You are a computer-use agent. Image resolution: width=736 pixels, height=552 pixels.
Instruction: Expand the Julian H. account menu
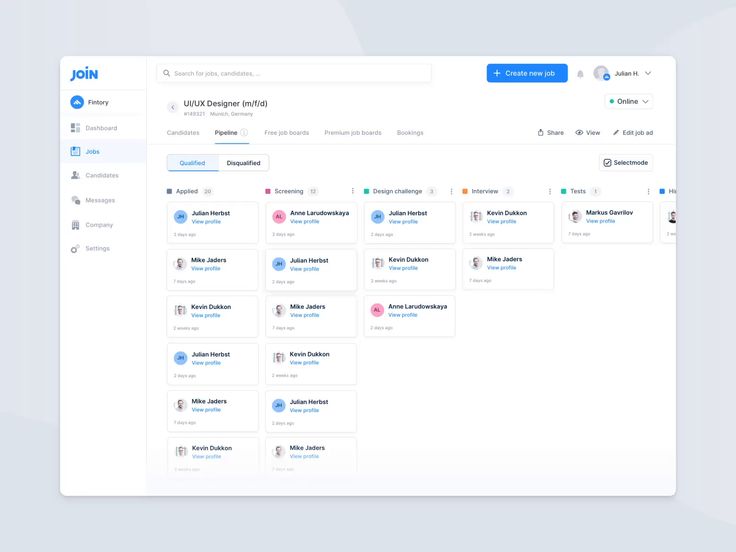[648, 73]
